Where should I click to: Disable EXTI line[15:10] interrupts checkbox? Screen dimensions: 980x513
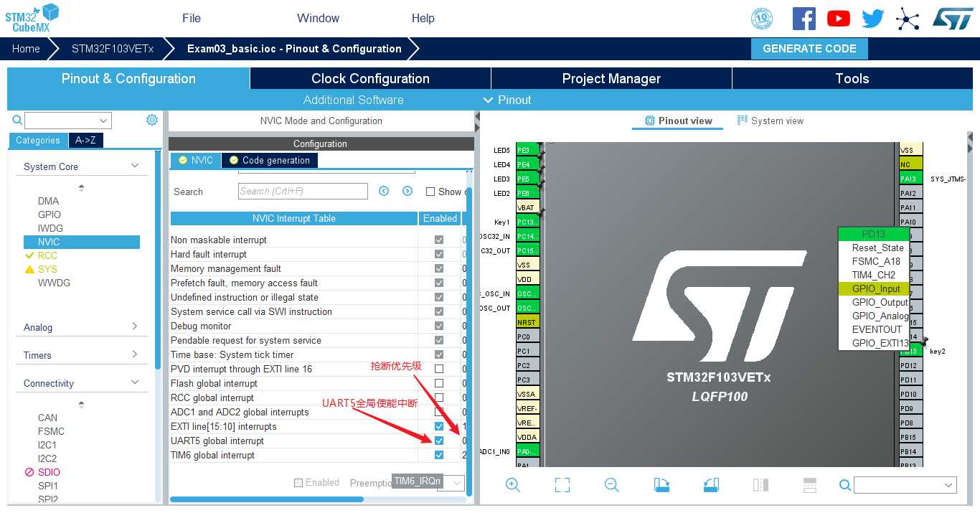[439, 426]
